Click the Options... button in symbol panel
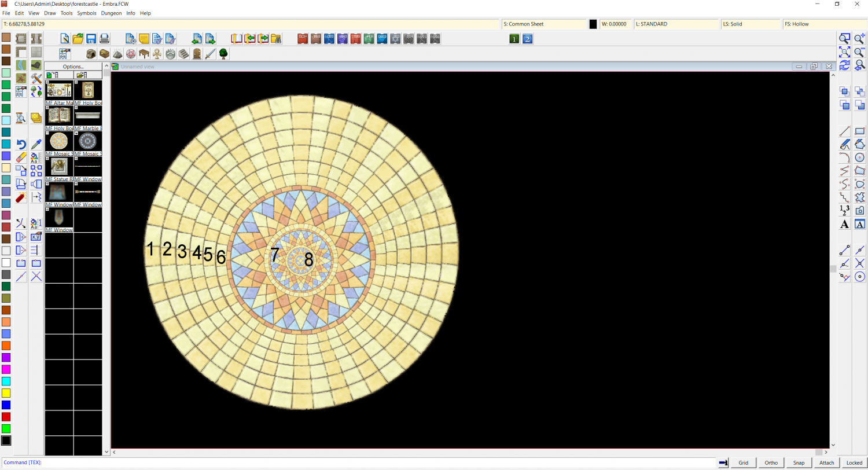 coord(73,67)
